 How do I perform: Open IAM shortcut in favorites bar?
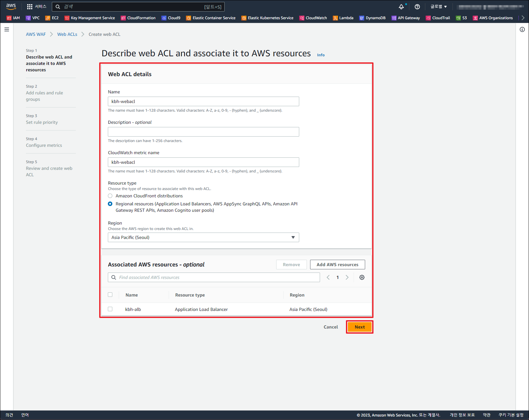[13, 18]
